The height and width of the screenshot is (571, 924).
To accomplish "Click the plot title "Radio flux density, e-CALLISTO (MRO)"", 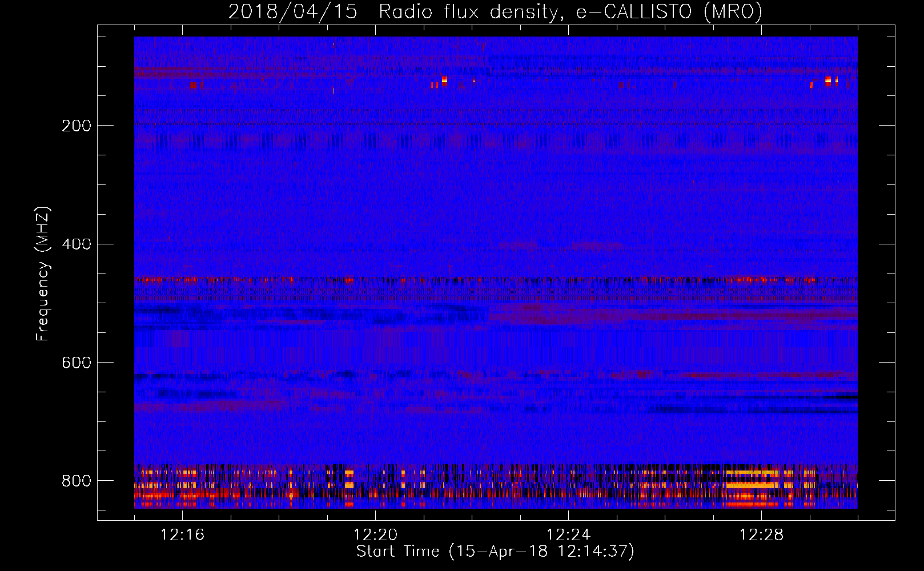I will click(x=570, y=11).
